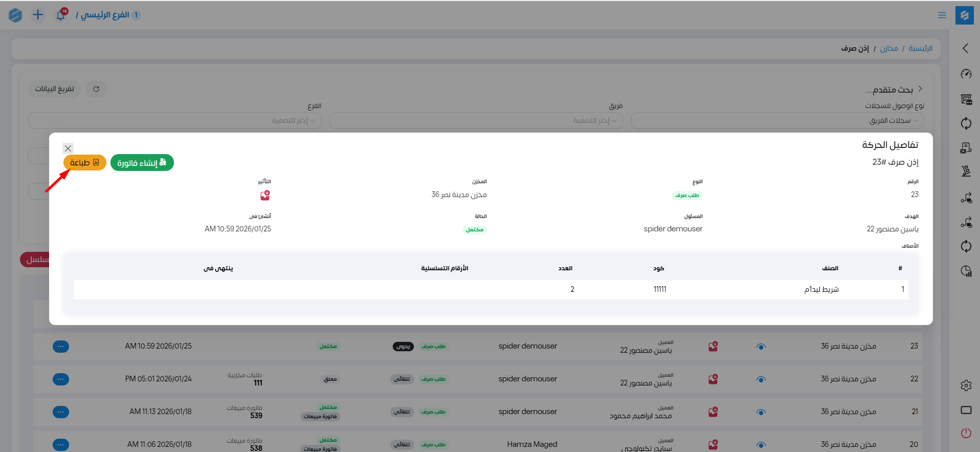
Task: Open the notifications bell icon
Action: 61,15
